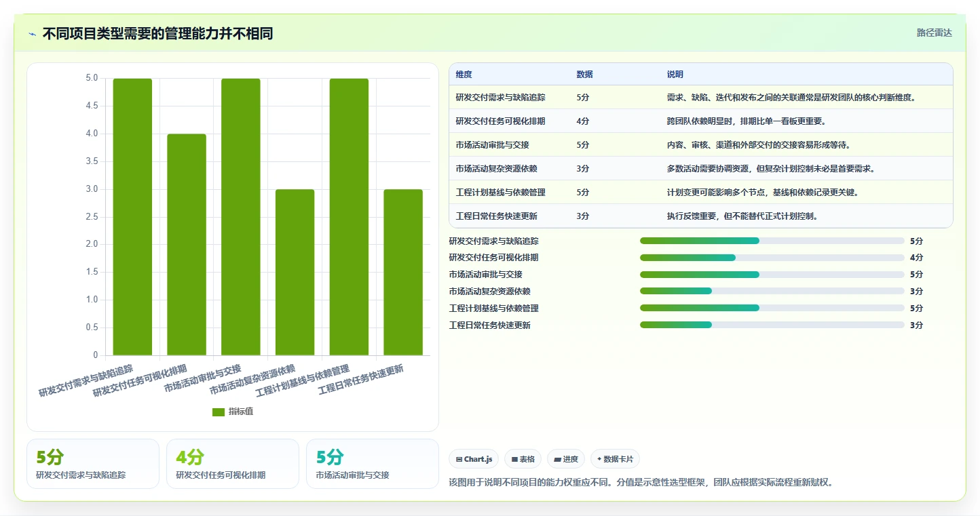This screenshot has width=980, height=516.
Task: Click the Chart.js chip
Action: pos(474,459)
